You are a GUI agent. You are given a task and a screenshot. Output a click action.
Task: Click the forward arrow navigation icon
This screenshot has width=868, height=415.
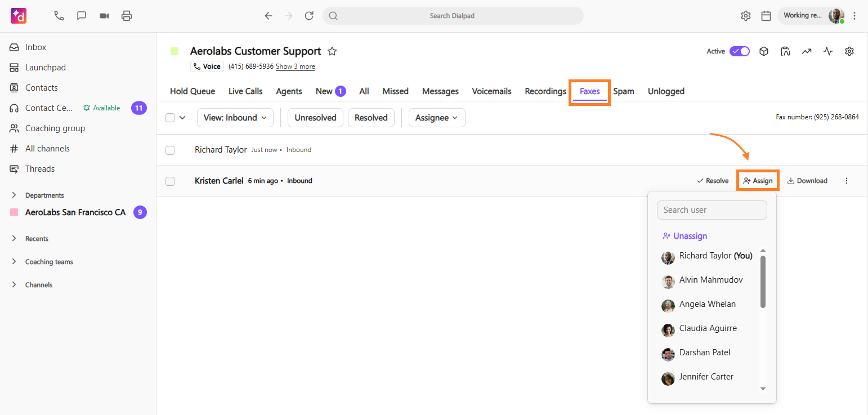pyautogui.click(x=289, y=16)
